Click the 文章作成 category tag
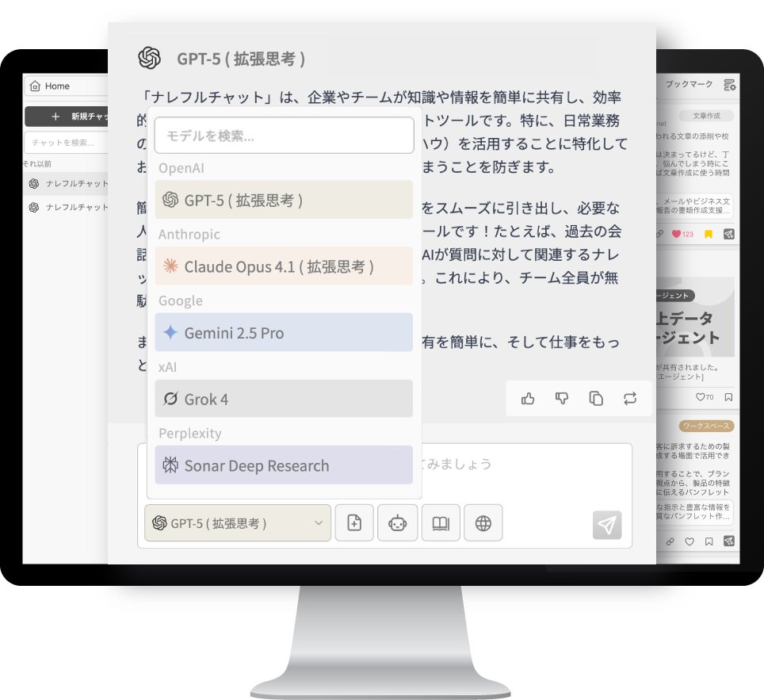Viewport: 764px width, 700px height. [706, 116]
